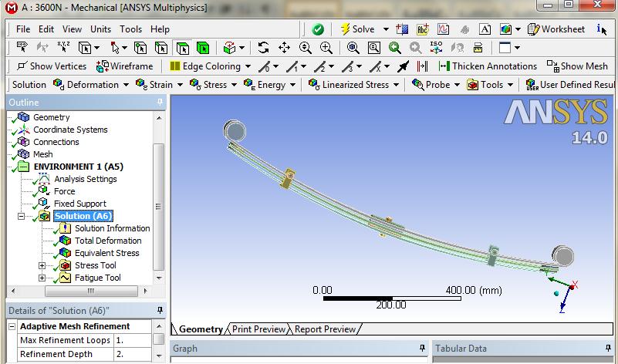
Task: Toggle Wireframe display mode
Action: [x=124, y=66]
